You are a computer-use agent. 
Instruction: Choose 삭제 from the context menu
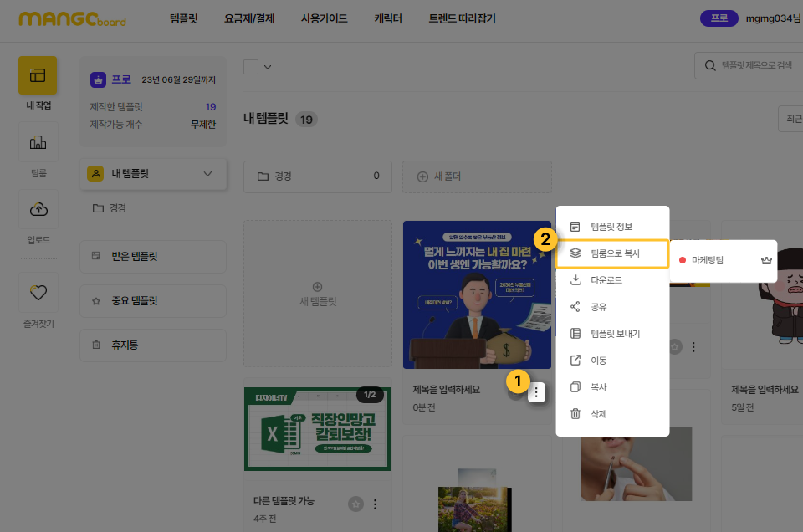coord(598,414)
